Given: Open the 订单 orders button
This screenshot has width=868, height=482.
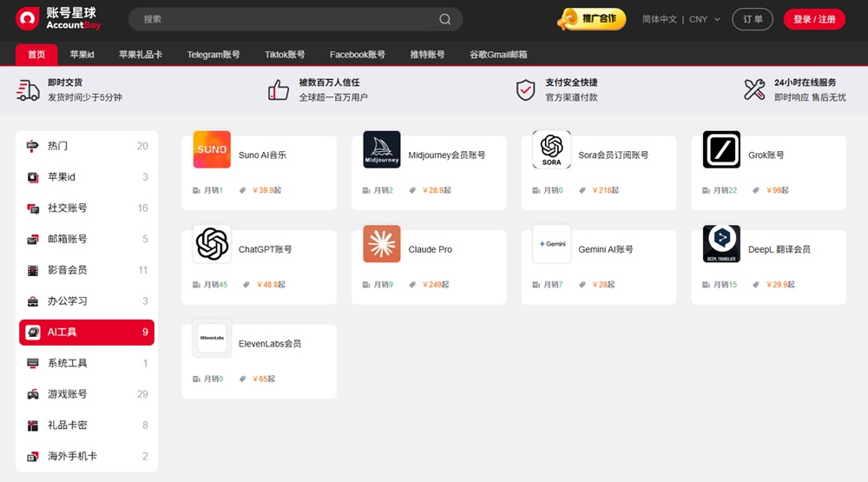Looking at the screenshot, I should (x=753, y=19).
